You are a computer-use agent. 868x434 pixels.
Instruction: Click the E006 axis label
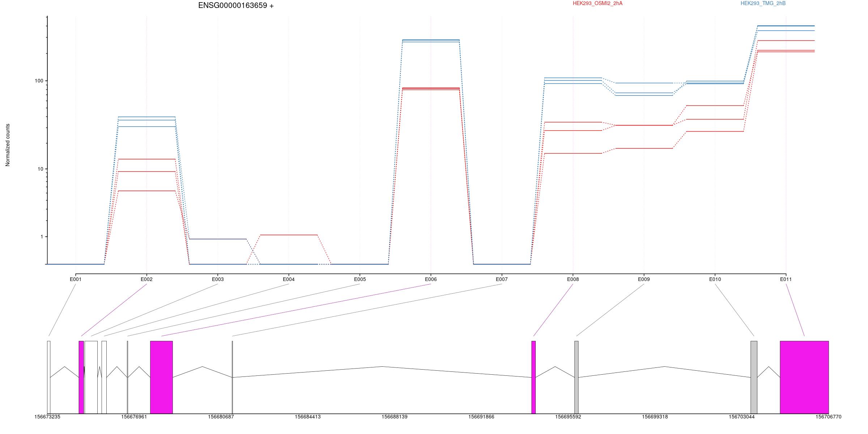(x=431, y=279)
